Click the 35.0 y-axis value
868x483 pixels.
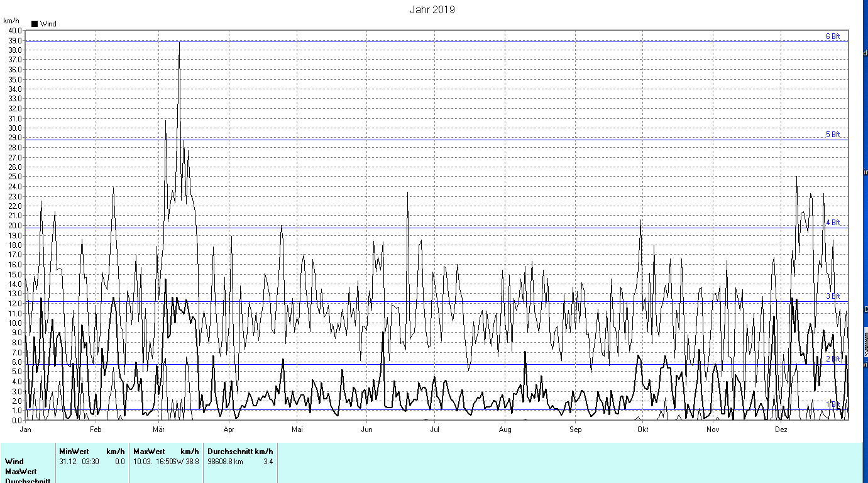click(x=14, y=79)
